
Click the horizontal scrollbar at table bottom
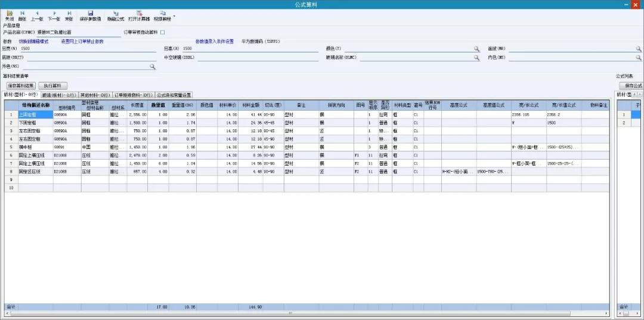point(290,313)
